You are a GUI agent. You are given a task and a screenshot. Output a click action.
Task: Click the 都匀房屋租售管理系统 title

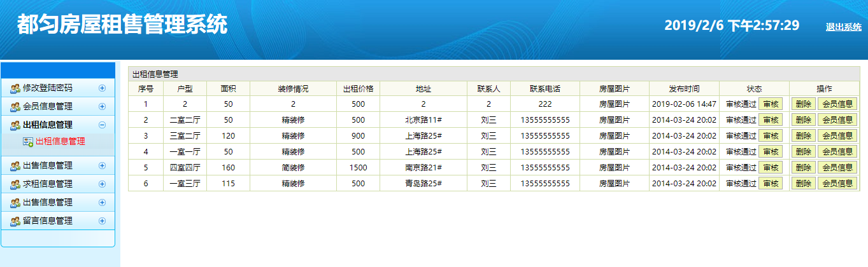122,25
